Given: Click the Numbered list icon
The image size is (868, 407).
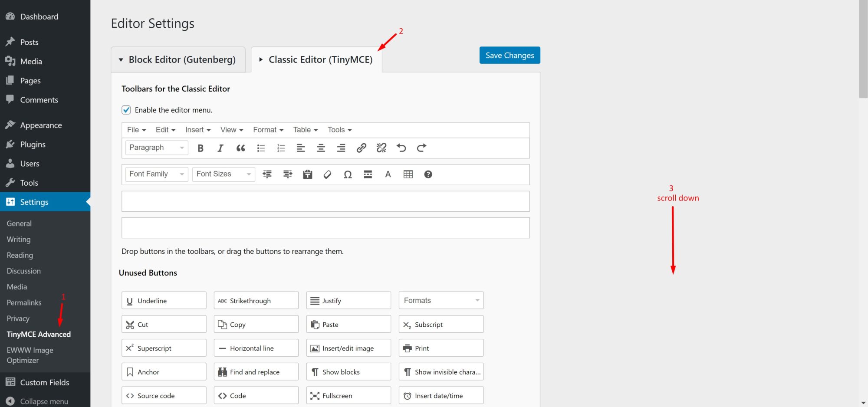Looking at the screenshot, I should 281,148.
